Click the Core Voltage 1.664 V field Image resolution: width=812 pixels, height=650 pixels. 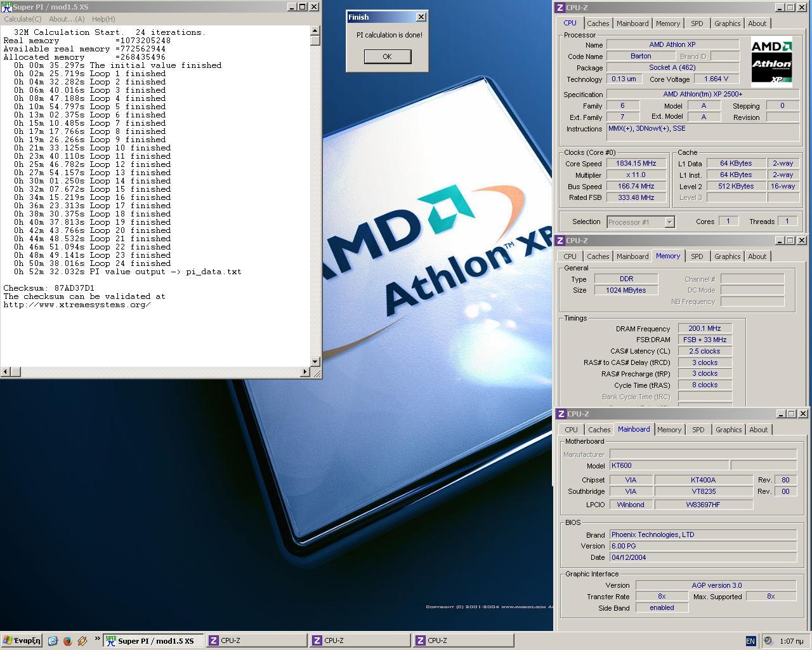(x=716, y=79)
